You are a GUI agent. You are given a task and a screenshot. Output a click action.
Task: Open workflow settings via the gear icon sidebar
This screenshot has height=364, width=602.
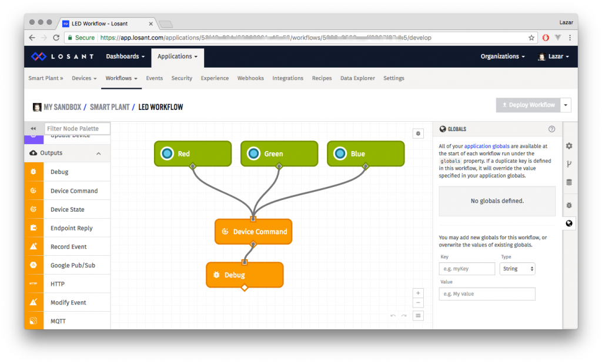[x=569, y=146]
